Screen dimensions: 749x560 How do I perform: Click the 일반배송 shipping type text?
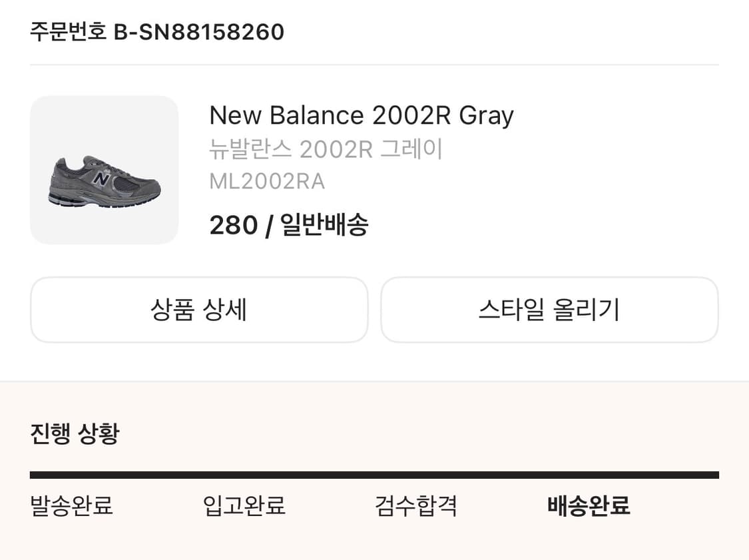[324, 225]
